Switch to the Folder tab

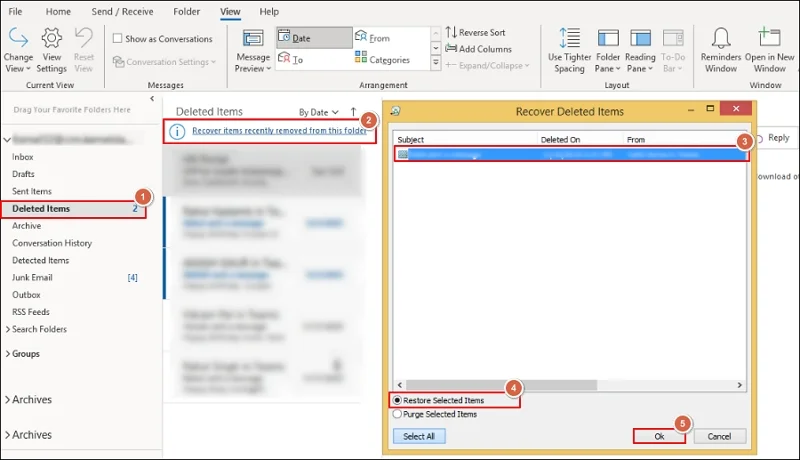(x=186, y=11)
